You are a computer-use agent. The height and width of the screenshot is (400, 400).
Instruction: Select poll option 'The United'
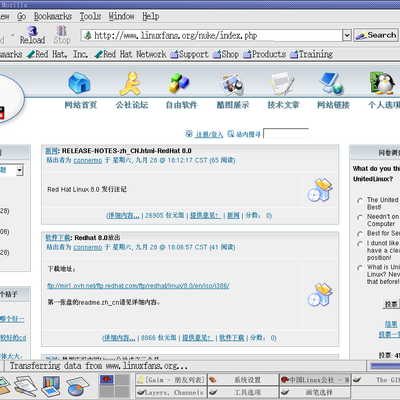pos(360,200)
